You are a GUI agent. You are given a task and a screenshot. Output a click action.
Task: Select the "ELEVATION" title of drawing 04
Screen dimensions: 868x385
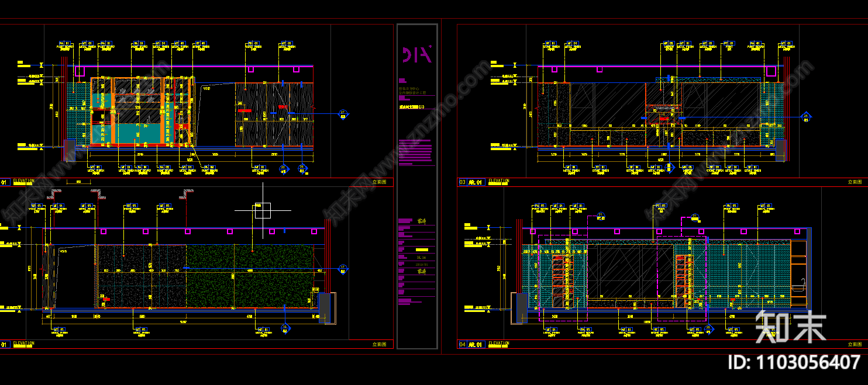(499, 344)
